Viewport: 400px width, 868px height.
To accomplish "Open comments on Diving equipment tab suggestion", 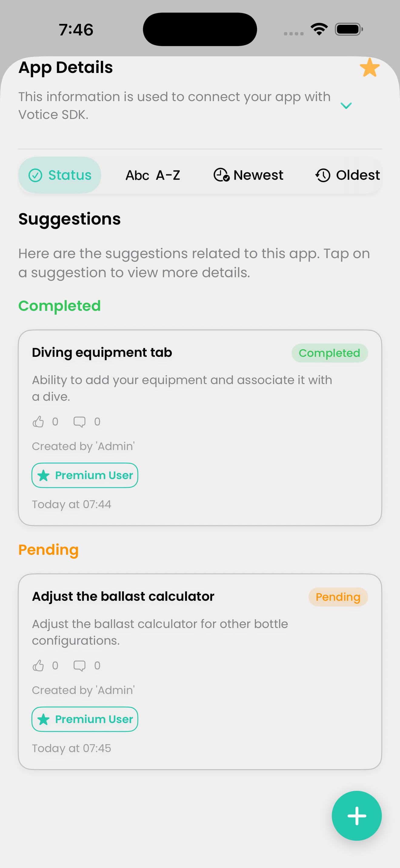I will click(x=80, y=421).
